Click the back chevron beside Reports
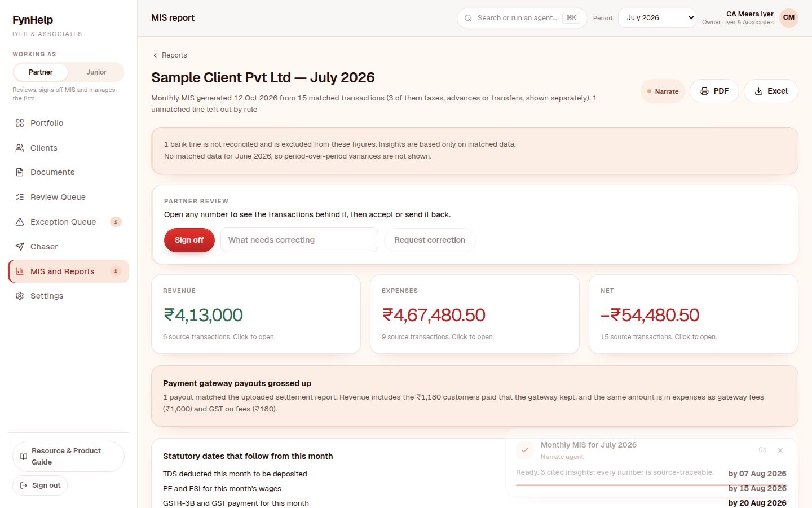This screenshot has width=812, height=508. [155, 55]
